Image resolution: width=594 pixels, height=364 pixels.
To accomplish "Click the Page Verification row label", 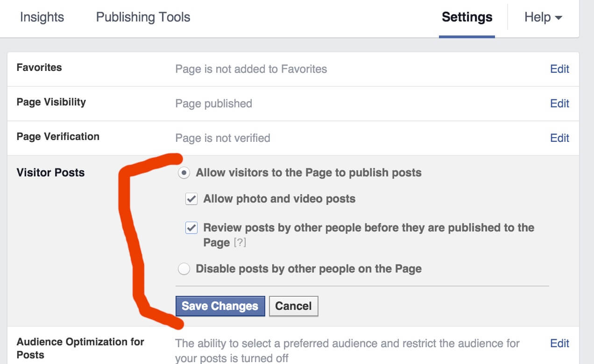I will tap(58, 137).
